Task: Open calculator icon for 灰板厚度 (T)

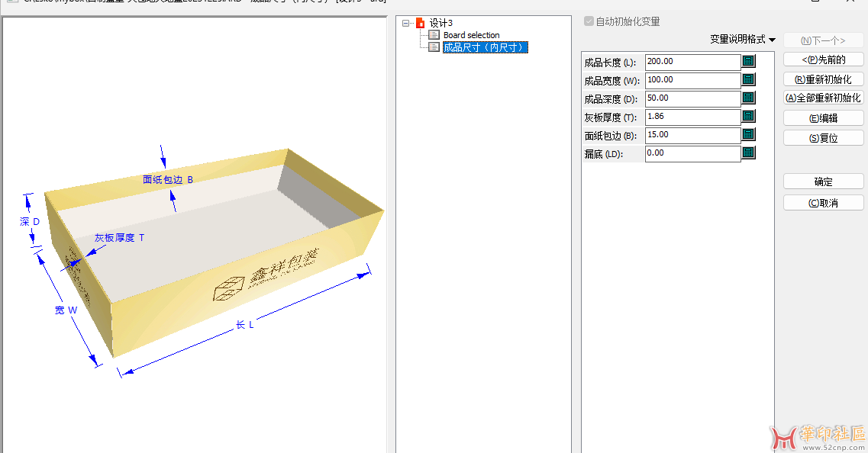Action: 748,116
